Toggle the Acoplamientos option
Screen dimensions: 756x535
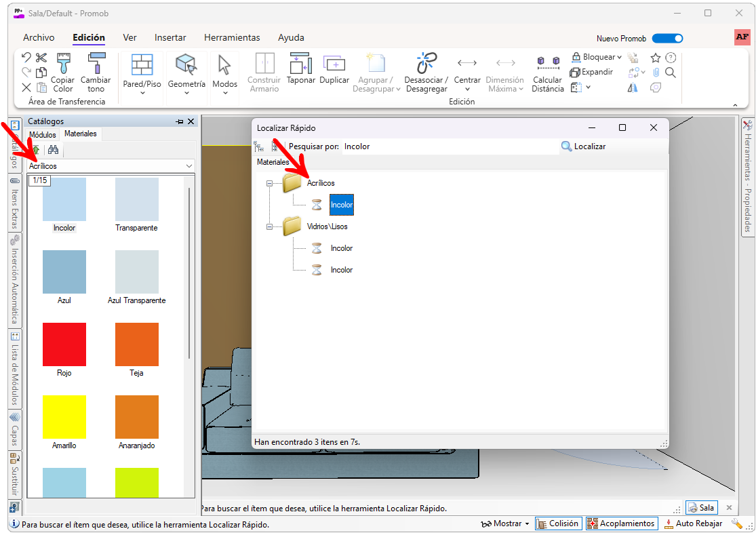pyautogui.click(x=622, y=523)
